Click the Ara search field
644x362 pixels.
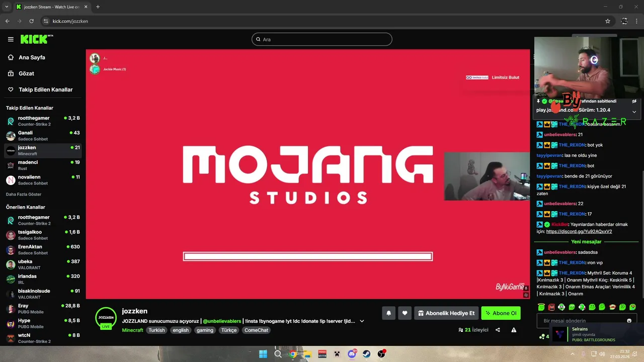tap(322, 39)
